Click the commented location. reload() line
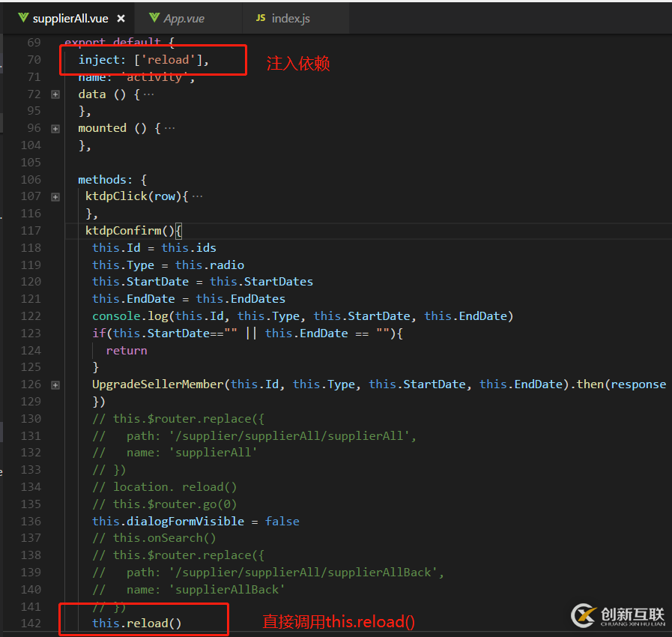The image size is (672, 637). pos(165,487)
